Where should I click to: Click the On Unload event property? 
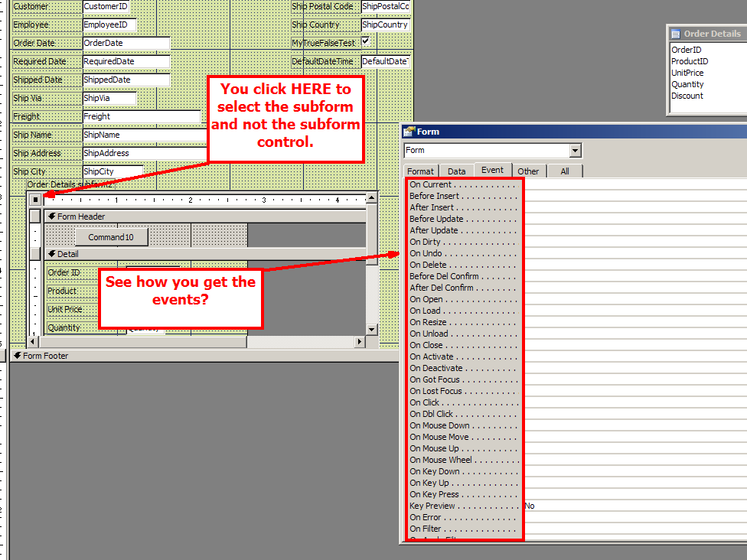(464, 334)
